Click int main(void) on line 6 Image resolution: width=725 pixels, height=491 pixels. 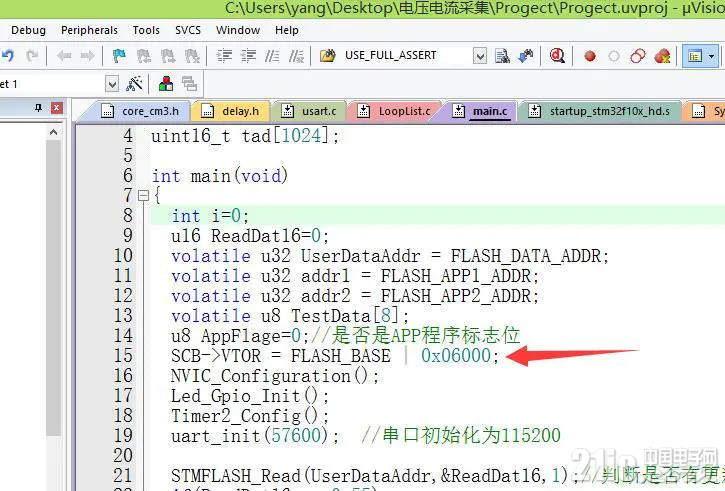point(220,176)
